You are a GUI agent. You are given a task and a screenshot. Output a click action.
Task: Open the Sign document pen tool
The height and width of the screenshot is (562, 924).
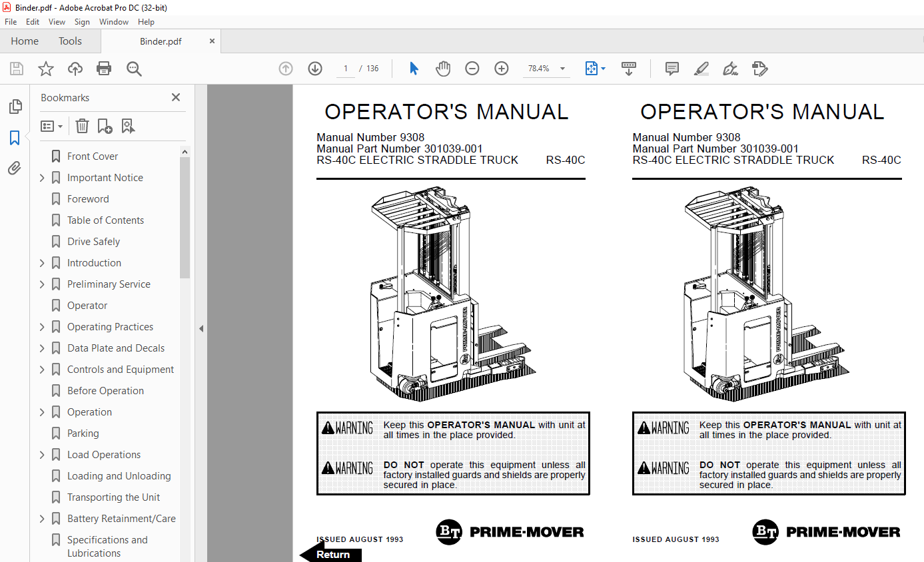click(731, 69)
